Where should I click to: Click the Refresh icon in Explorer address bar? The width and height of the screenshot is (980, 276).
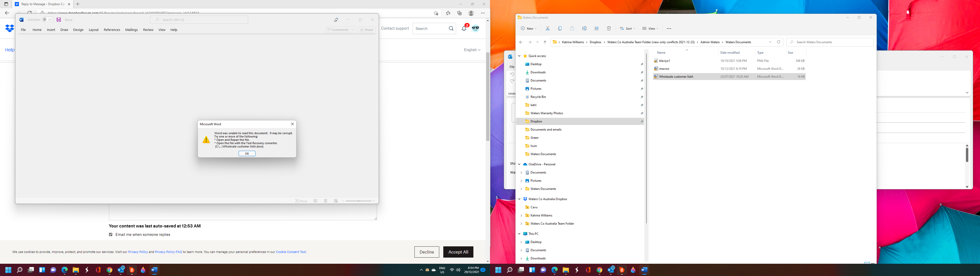click(778, 42)
